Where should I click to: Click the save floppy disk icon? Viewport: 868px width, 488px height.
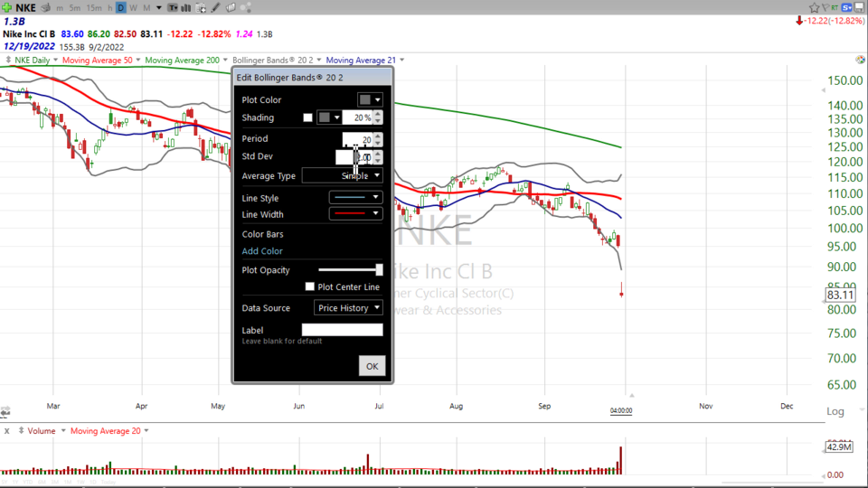(859, 7)
